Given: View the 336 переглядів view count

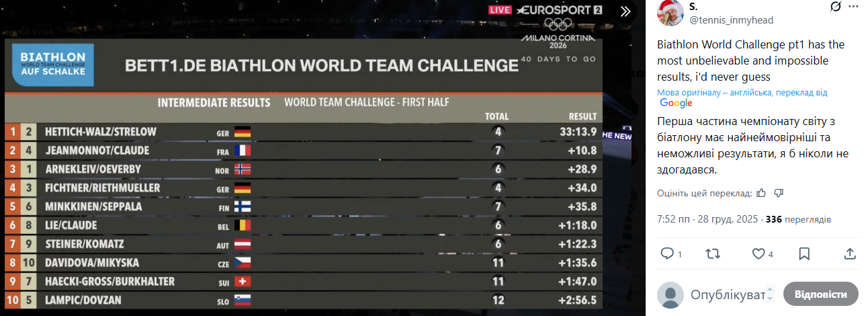Looking at the screenshot, I should tap(799, 219).
